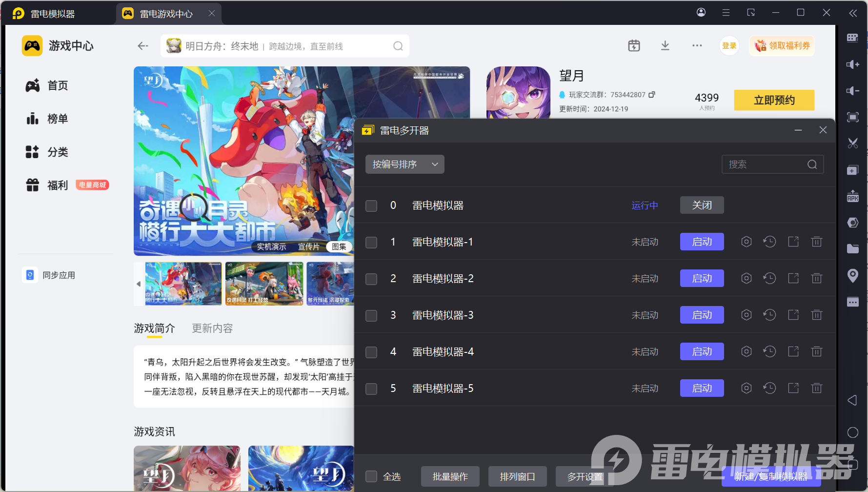This screenshot has width=868, height=492.
Task: Launch 雷电模拟器-5 with 启动
Action: pos(702,388)
